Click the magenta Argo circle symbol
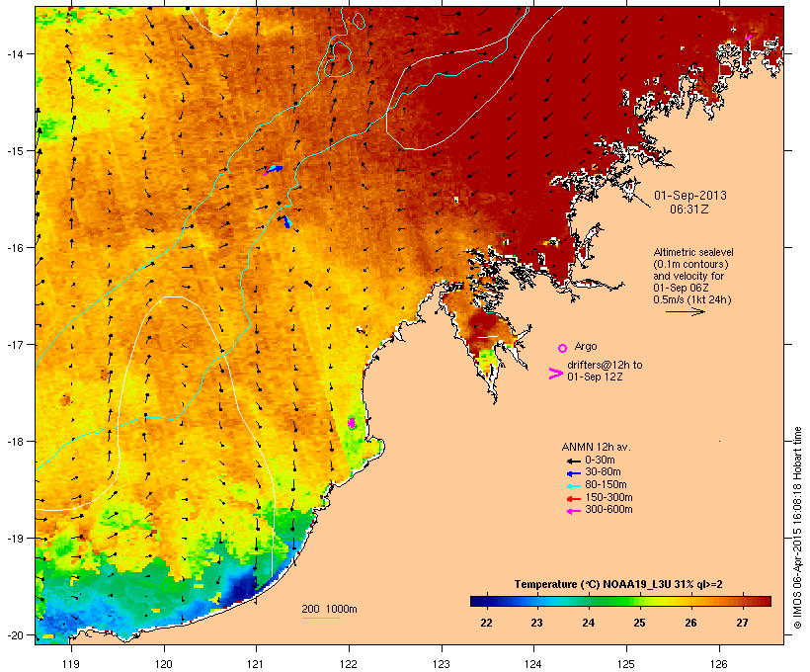 563,348
